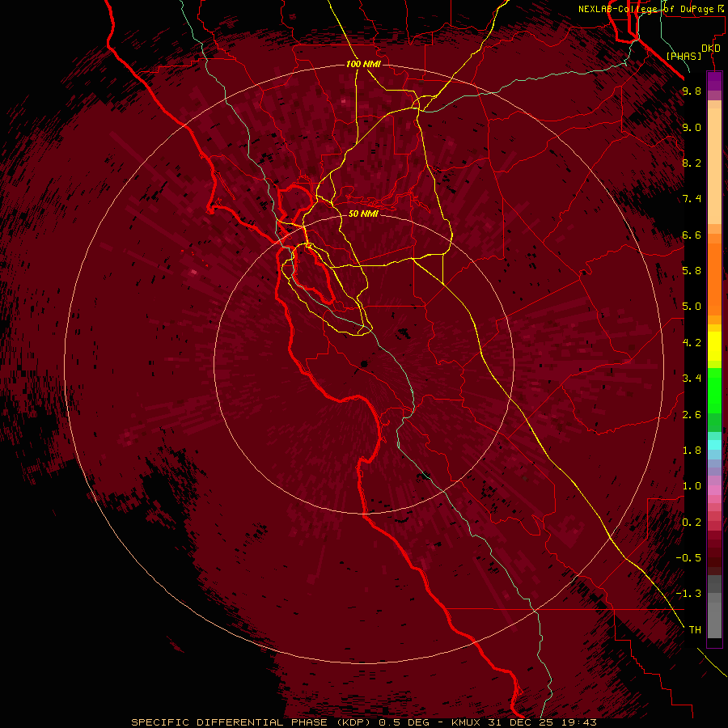
Task: Select the purple segment atop the color bar
Action: click(x=714, y=81)
